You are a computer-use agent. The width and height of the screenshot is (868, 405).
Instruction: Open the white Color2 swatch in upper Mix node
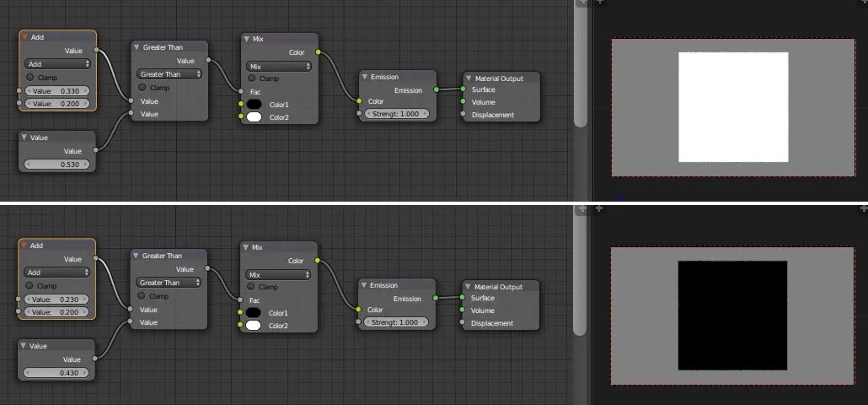tap(255, 117)
